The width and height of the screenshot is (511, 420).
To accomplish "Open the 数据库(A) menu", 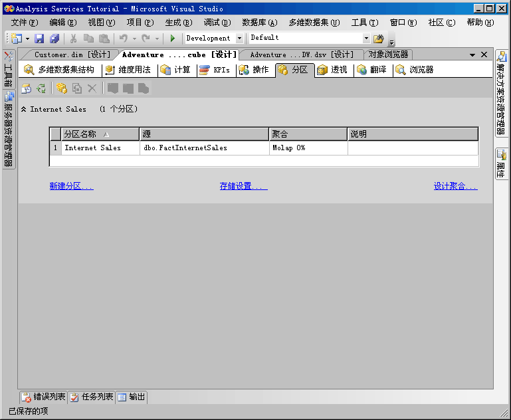I will click(x=259, y=23).
